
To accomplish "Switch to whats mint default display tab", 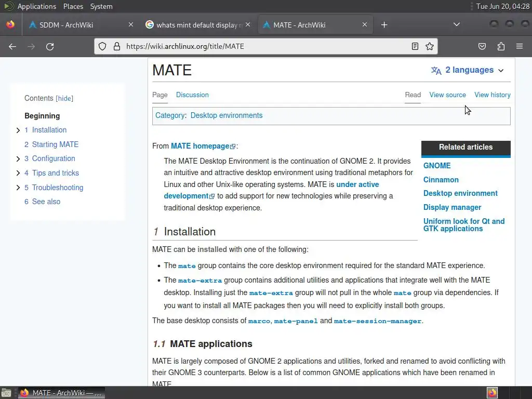I will tap(198, 25).
